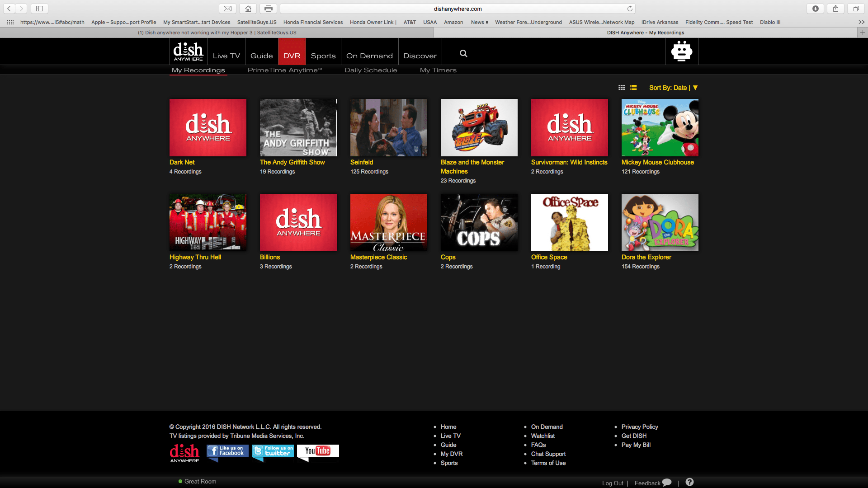Open the Amazon bookmark
This screenshot has width=868, height=488.
point(453,22)
